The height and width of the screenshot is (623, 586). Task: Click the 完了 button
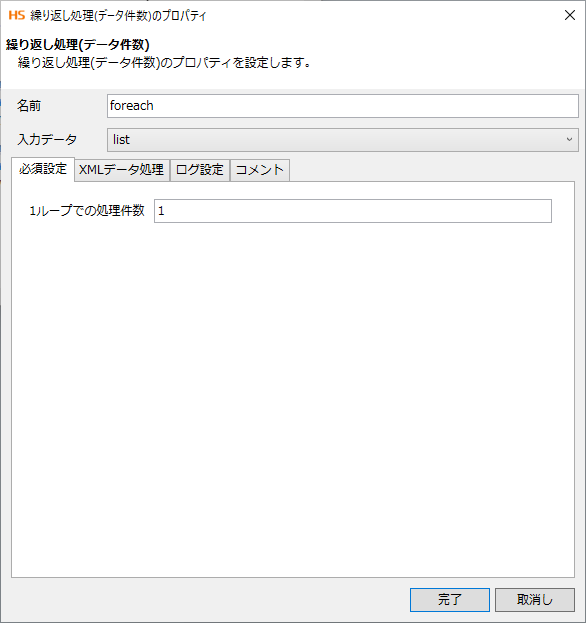[x=450, y=600]
